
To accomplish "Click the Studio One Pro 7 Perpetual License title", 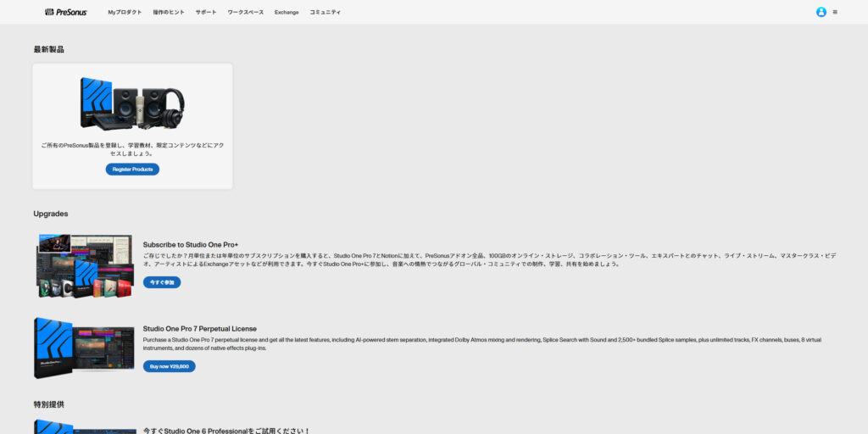I will click(x=199, y=328).
